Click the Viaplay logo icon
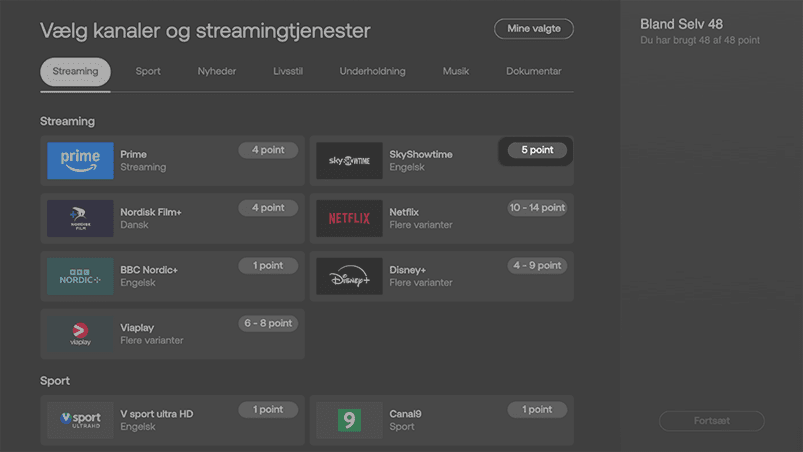The width and height of the screenshot is (803, 452). pos(80,334)
